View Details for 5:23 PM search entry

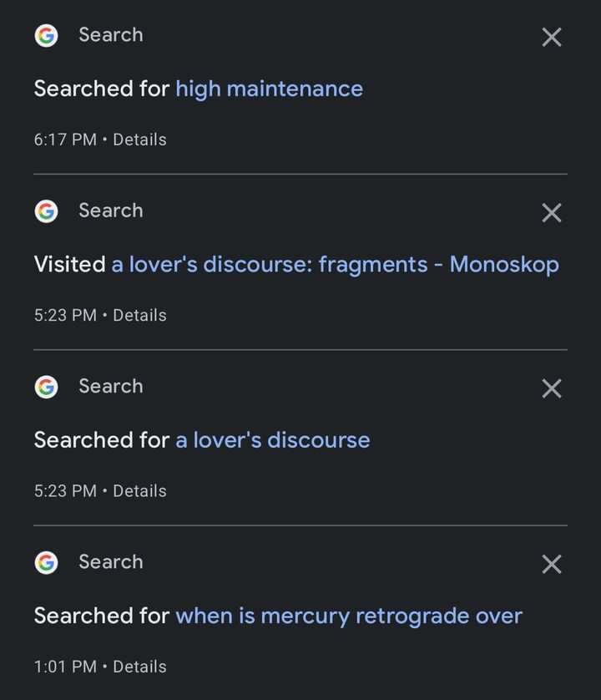coord(139,491)
